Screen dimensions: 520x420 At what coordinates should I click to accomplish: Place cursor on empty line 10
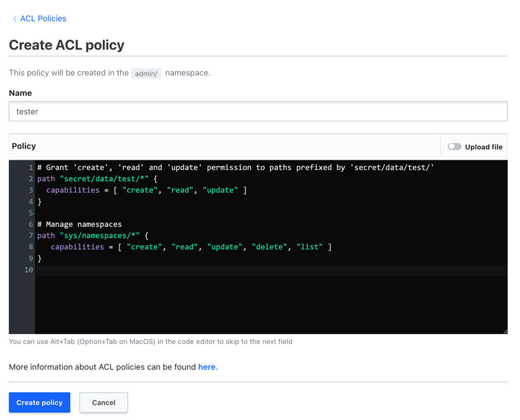pos(232,270)
